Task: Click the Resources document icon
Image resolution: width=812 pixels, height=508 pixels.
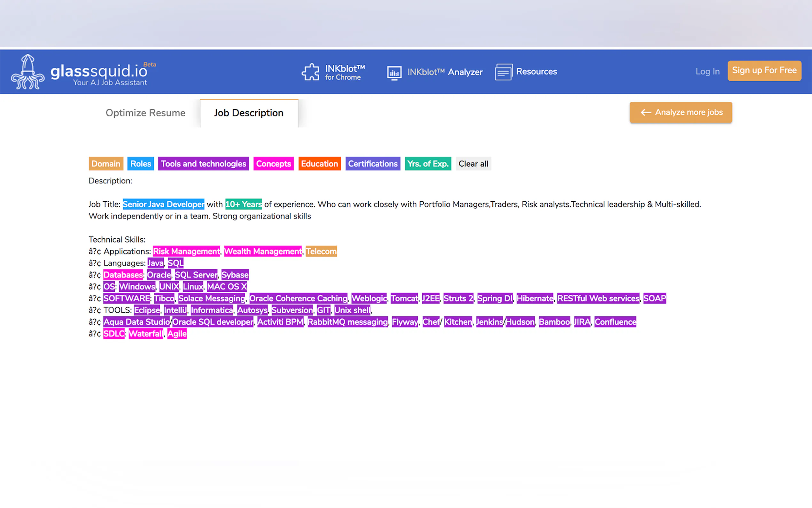Action: 503,72
